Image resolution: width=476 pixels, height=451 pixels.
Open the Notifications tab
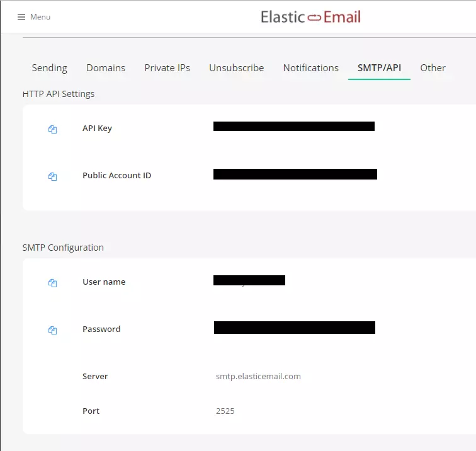[x=311, y=68]
